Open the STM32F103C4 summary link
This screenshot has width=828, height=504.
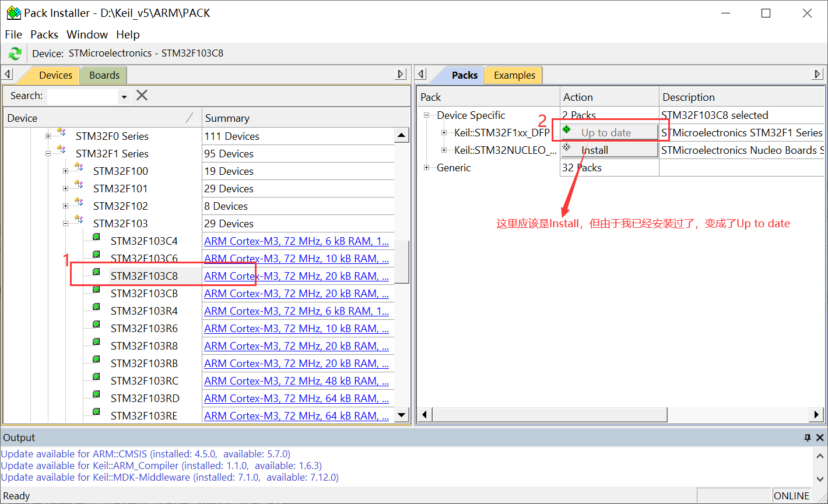[296, 241]
